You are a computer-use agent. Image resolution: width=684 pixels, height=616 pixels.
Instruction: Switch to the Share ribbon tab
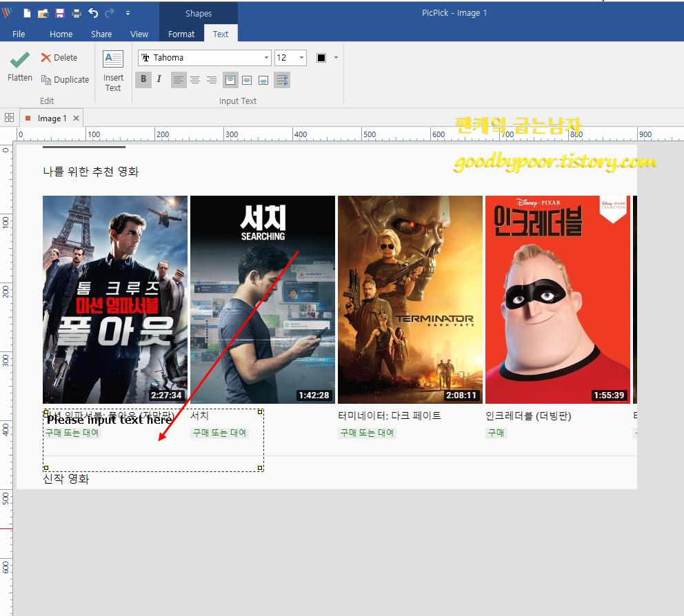[101, 34]
